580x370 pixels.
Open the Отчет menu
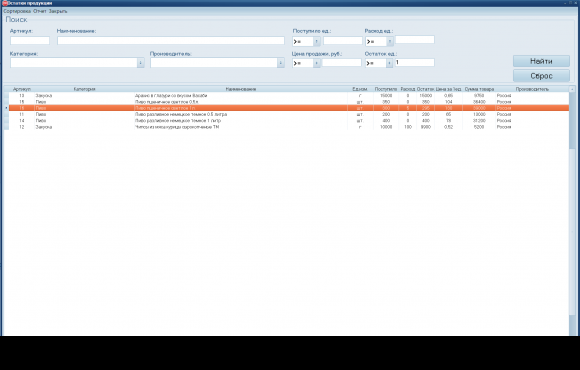click(x=40, y=11)
